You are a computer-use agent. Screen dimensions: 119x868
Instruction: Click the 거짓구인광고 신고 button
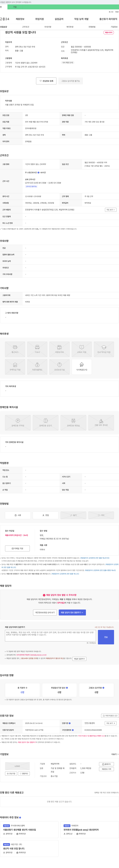(x=110, y=716)
